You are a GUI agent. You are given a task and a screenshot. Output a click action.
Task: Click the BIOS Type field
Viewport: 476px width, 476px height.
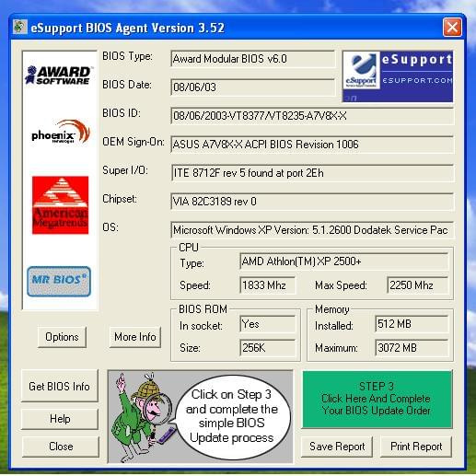(253, 59)
